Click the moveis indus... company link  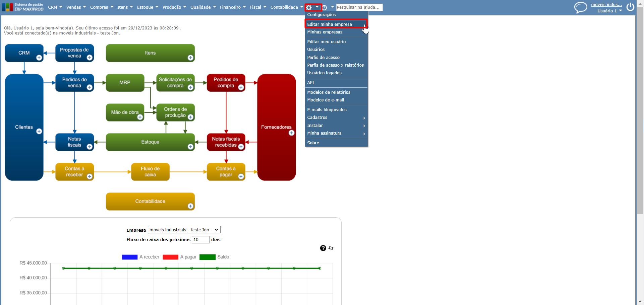pos(606,5)
